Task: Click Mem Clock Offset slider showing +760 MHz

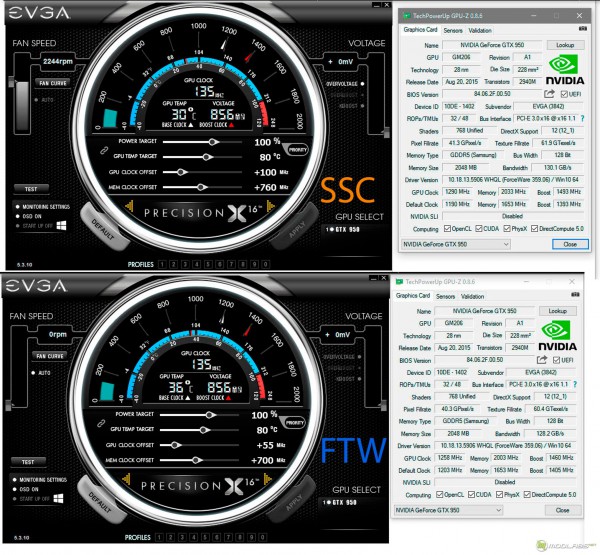Action: (x=202, y=187)
